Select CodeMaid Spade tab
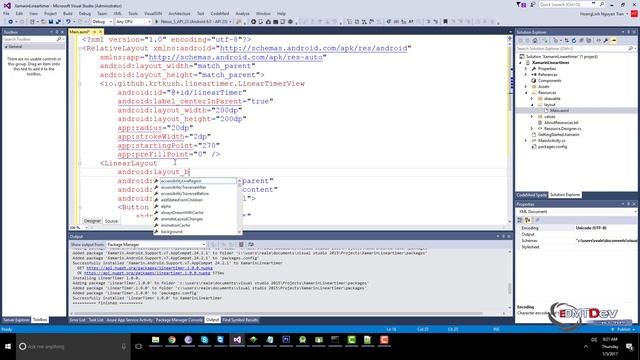The width and height of the screenshot is (640, 360). (x=531, y=195)
